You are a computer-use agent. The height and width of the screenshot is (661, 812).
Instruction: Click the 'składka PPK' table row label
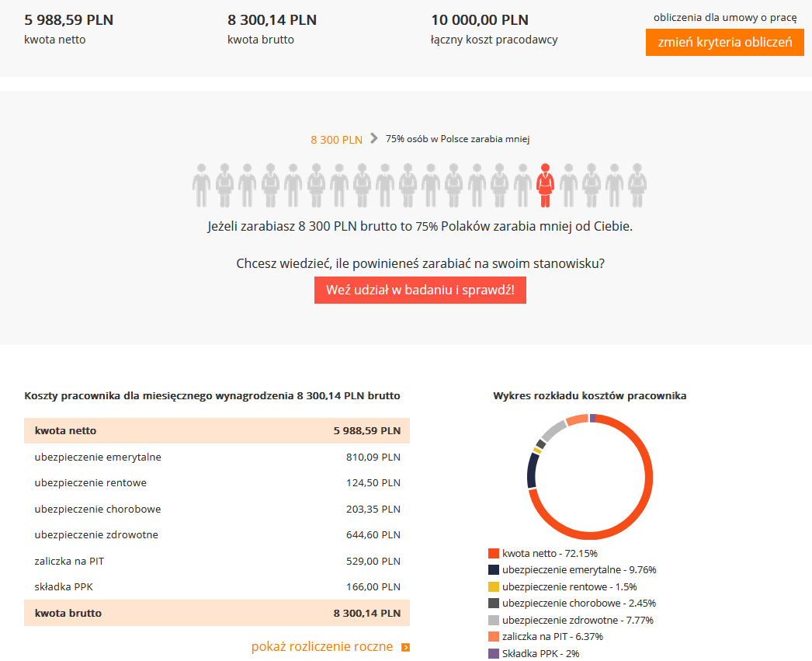pos(64,587)
